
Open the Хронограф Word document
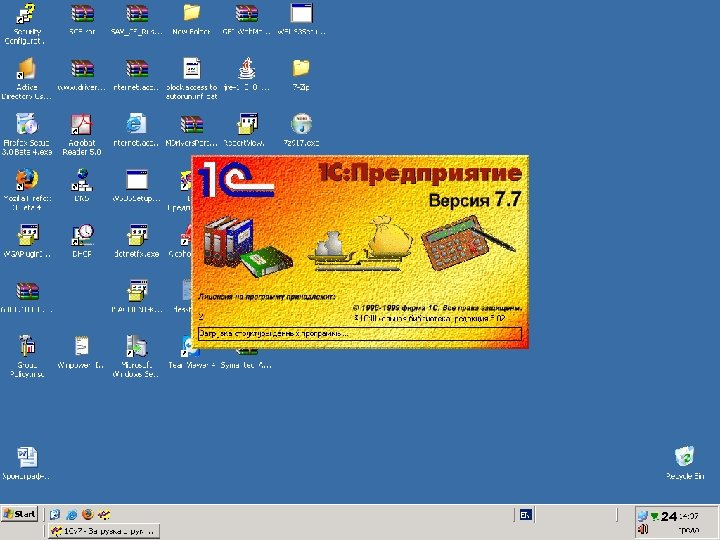coord(27,457)
